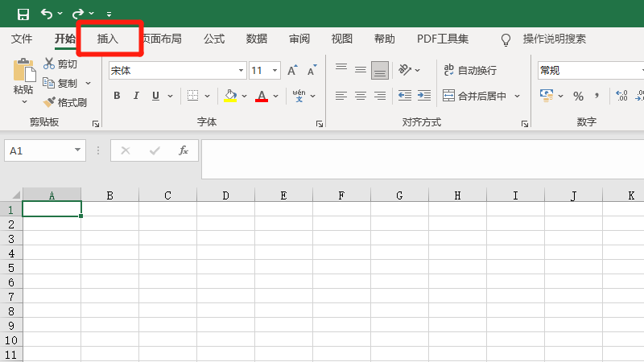
Task: Toggle Wrap Text (自动换行)
Action: (470, 71)
